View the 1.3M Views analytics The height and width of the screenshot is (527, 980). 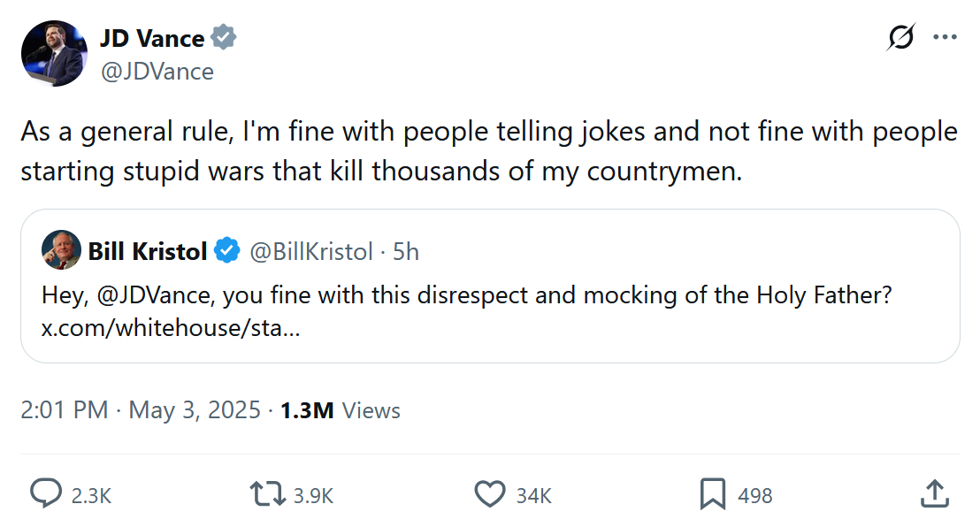point(340,410)
